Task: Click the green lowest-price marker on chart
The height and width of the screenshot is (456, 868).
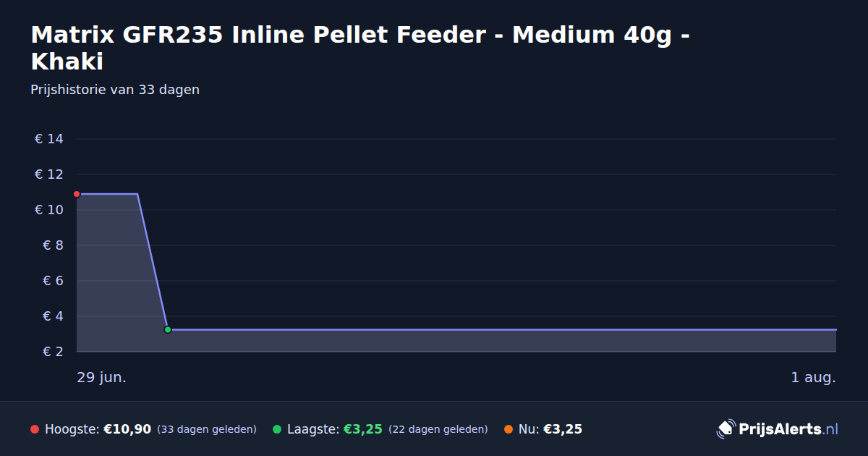Action: pyautogui.click(x=168, y=329)
